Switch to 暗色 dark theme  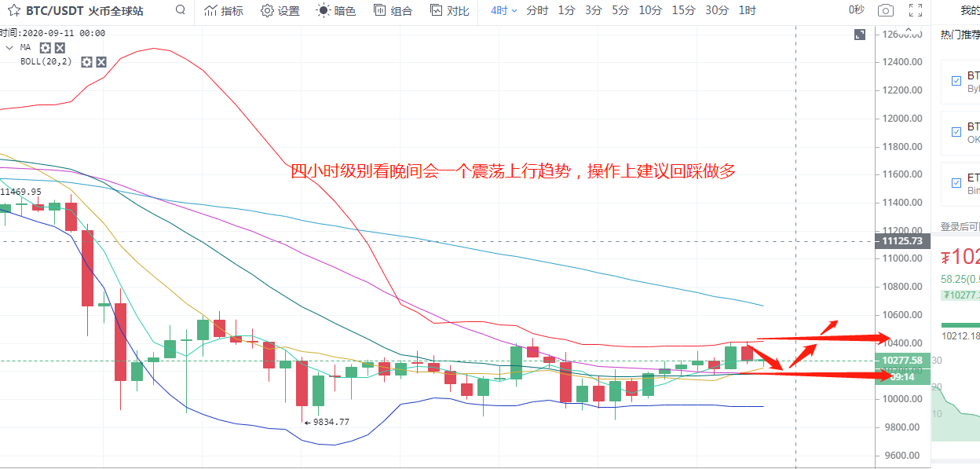[336, 10]
